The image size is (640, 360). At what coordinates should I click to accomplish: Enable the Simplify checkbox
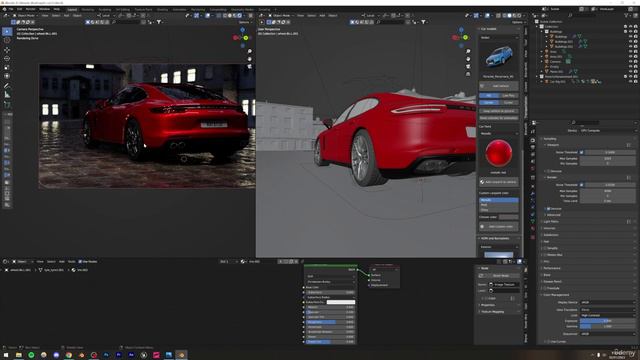[x=545, y=248]
